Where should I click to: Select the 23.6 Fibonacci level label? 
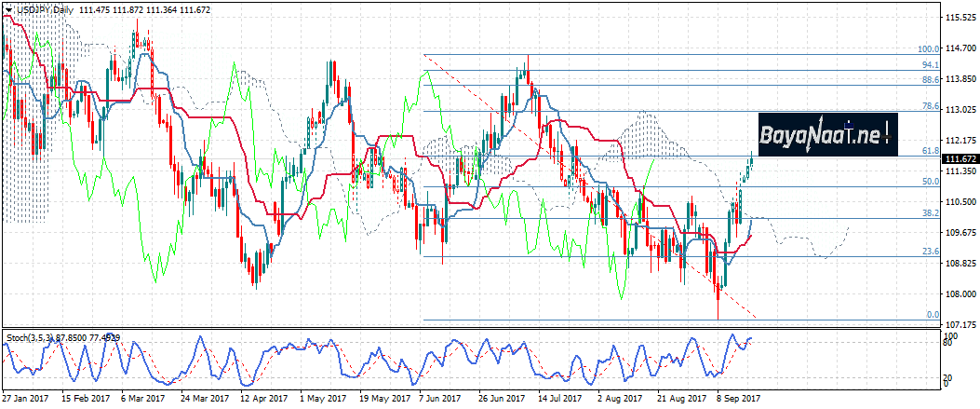pos(928,252)
